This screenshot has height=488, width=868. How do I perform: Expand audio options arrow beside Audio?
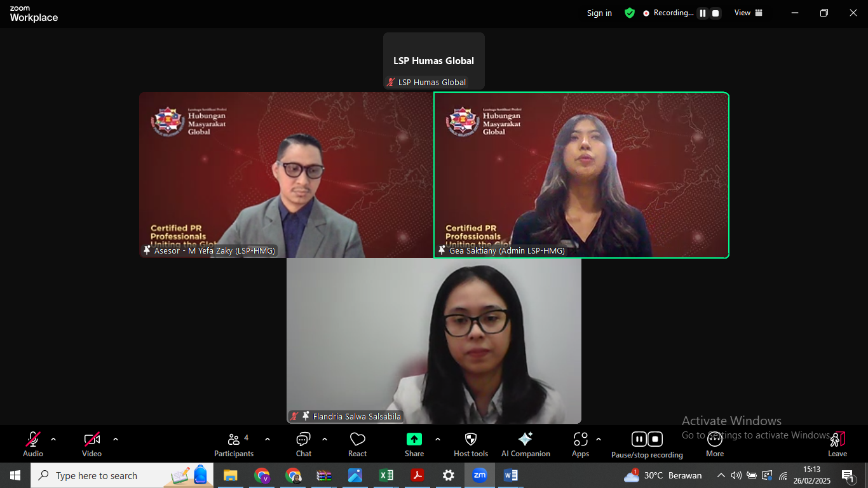click(x=53, y=439)
